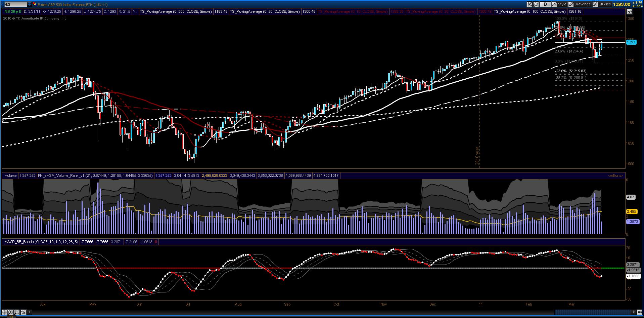644x318 pixels.
Task: Zoom out with the magnifier minus icon
Action: click(17, 312)
